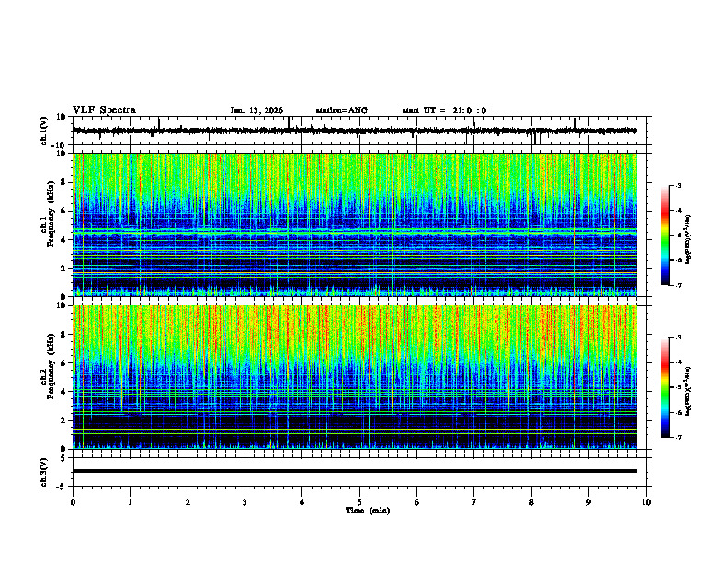Select the "start UT = 21:0 :0" text

[x=444, y=110]
